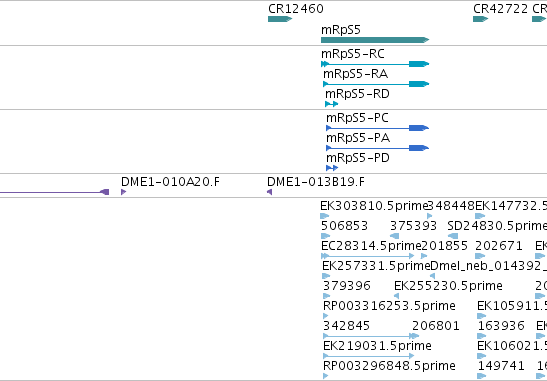Click the DME1-013B19.F purple arrow marker
The height and width of the screenshot is (381, 547).
point(269,192)
